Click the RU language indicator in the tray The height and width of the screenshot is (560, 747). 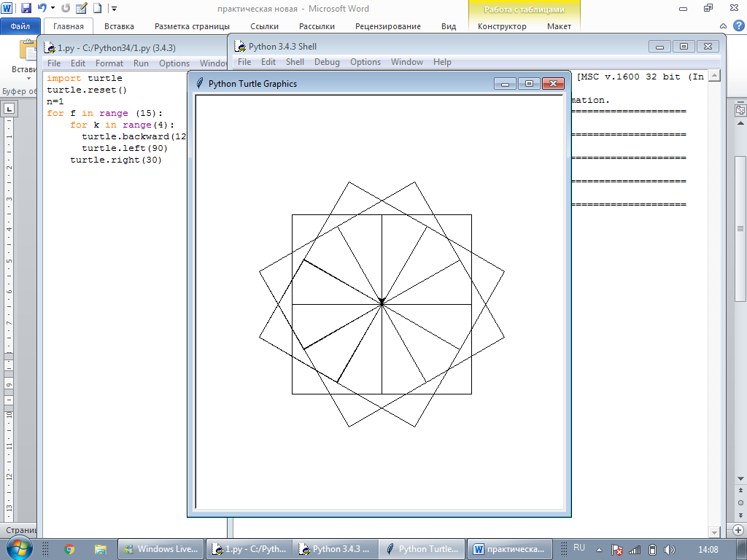[x=578, y=548]
